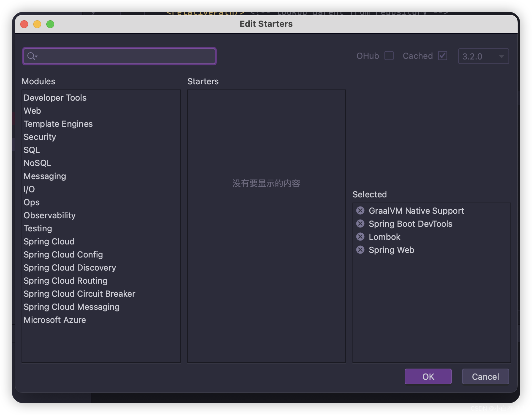Select Spring Cloud Config module
Screen dimensions: 532x415
pos(101,255)
